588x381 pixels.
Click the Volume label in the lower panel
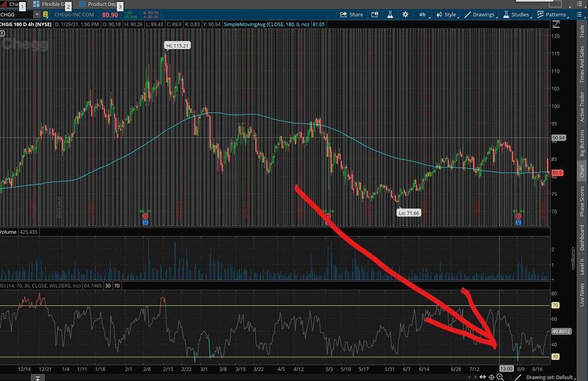click(x=8, y=231)
